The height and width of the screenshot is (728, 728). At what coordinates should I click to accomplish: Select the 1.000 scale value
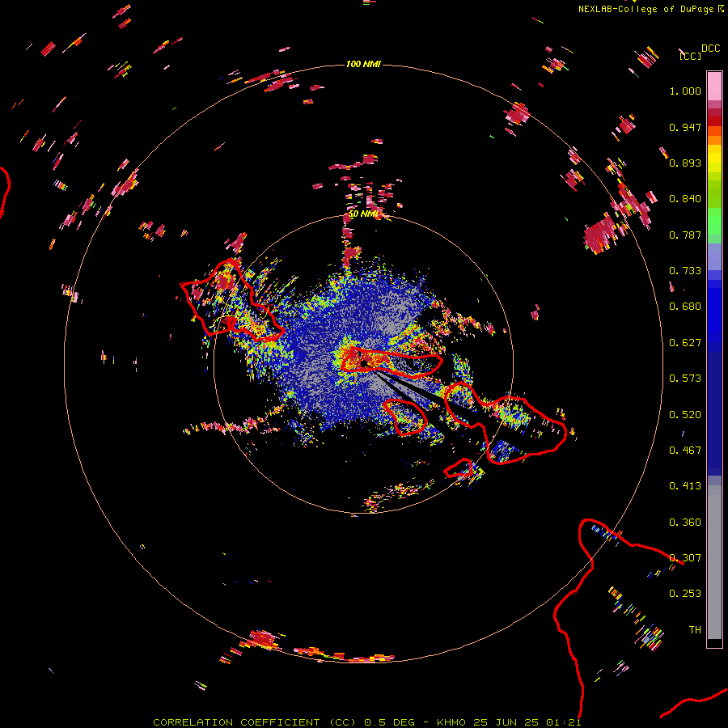(x=685, y=91)
